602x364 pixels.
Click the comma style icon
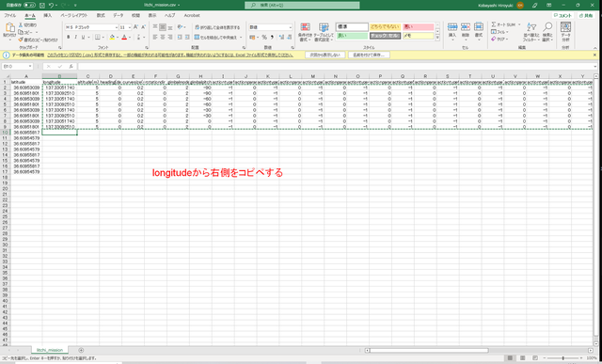(x=272, y=38)
